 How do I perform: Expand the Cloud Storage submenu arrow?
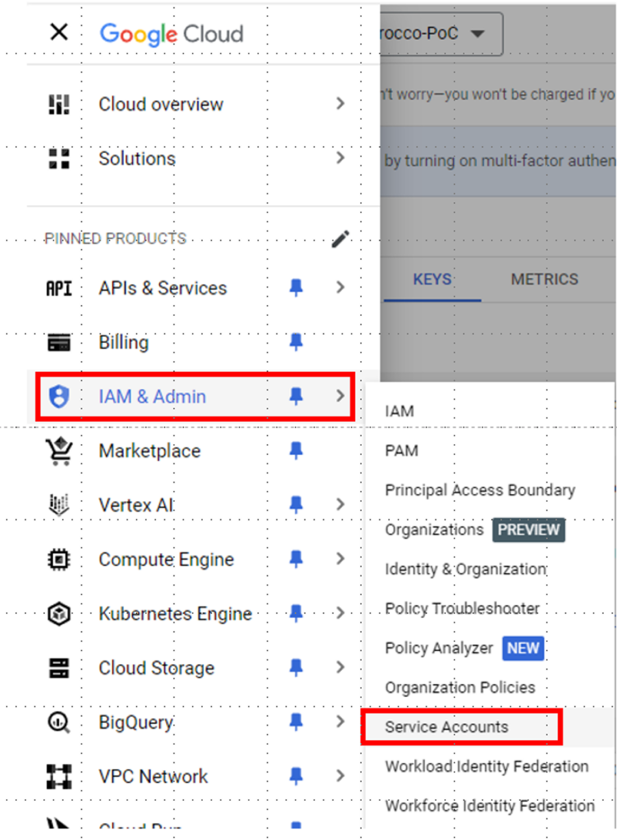click(x=341, y=668)
